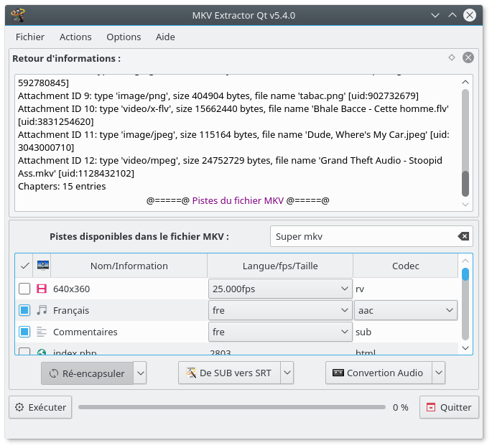Click the track table scrollbar thumb

[465, 274]
